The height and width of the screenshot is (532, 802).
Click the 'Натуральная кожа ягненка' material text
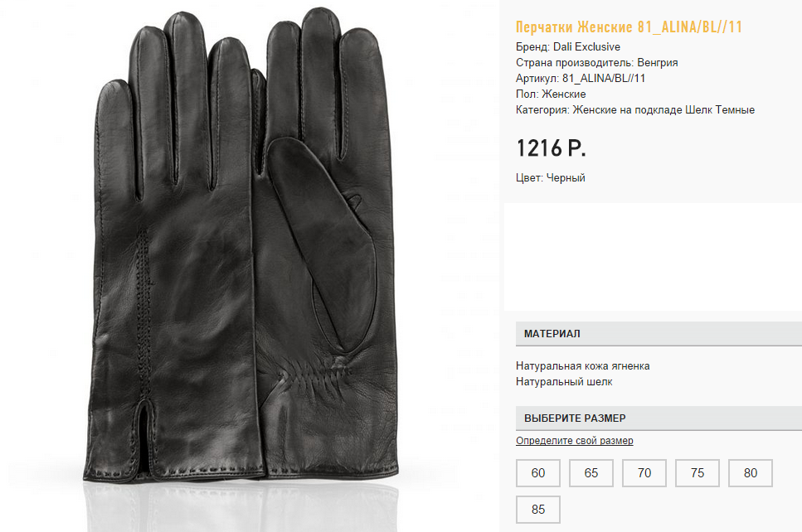point(582,365)
